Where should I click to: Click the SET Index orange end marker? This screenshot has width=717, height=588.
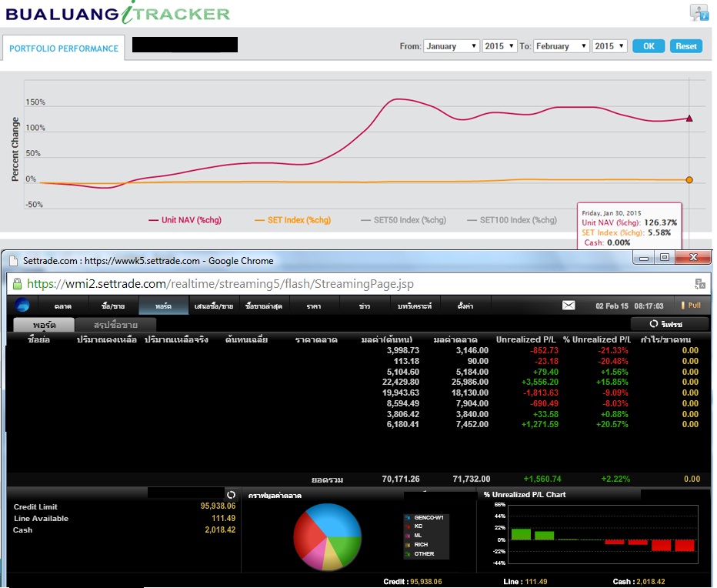click(689, 180)
